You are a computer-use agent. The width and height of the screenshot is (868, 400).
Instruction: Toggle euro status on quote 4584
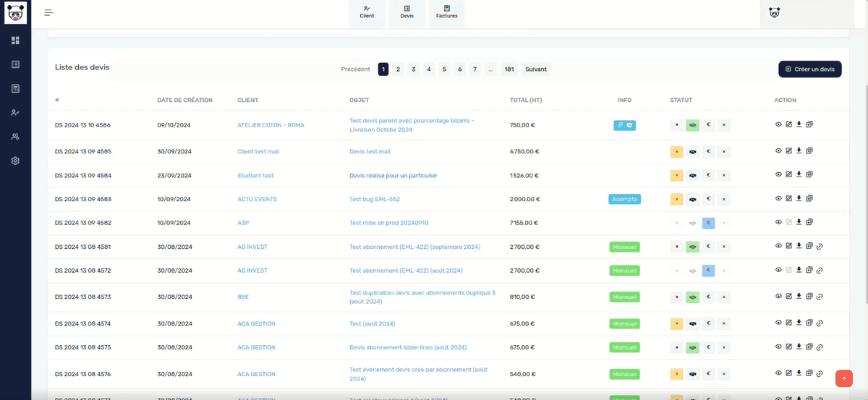coord(709,175)
